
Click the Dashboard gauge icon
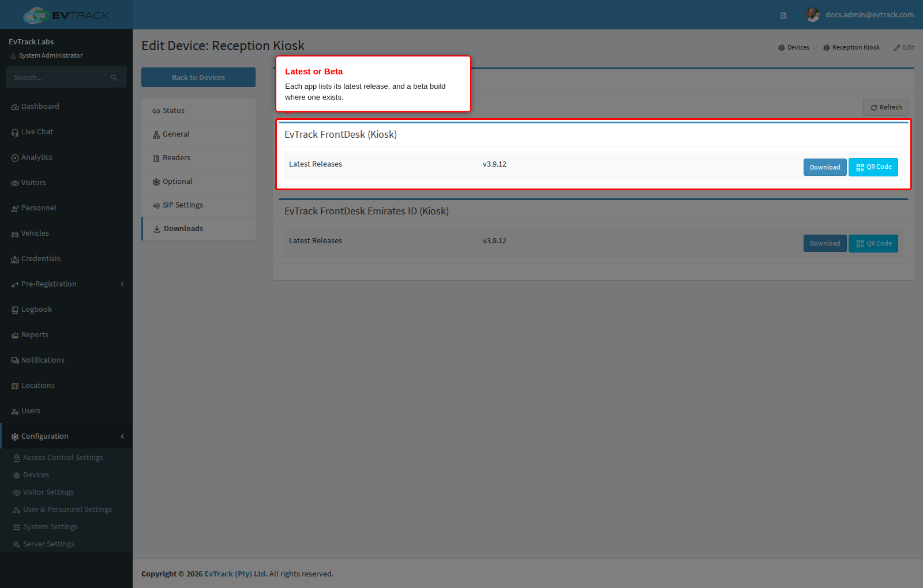(15, 107)
